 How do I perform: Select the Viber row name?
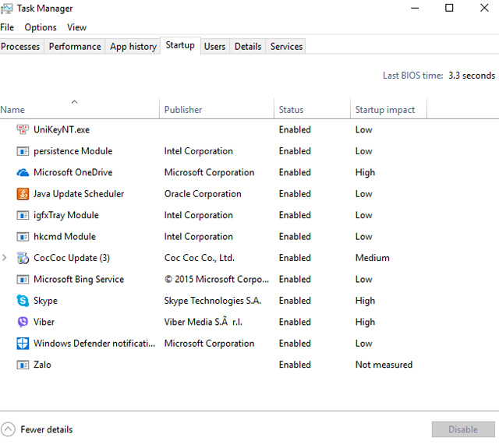click(x=44, y=322)
